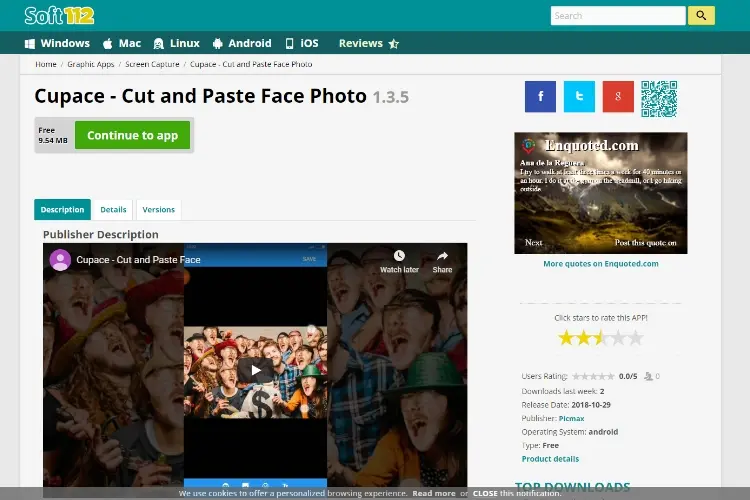Click the version number 1.3.5
The image size is (750, 500).
click(x=391, y=97)
